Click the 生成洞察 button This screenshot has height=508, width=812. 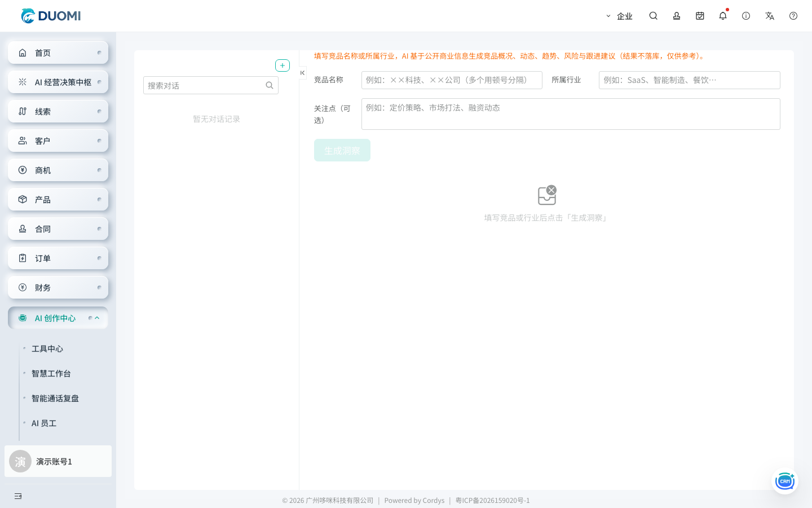tap(342, 150)
